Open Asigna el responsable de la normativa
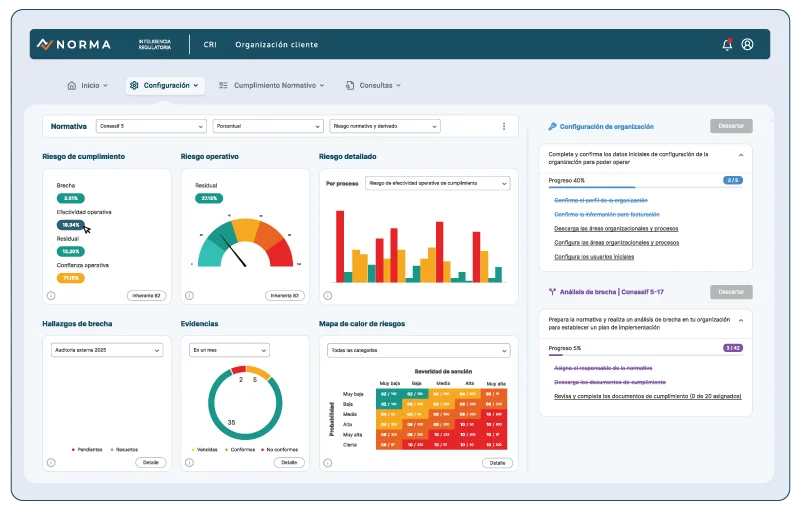Screen dimensions: 800x509 tap(603, 368)
